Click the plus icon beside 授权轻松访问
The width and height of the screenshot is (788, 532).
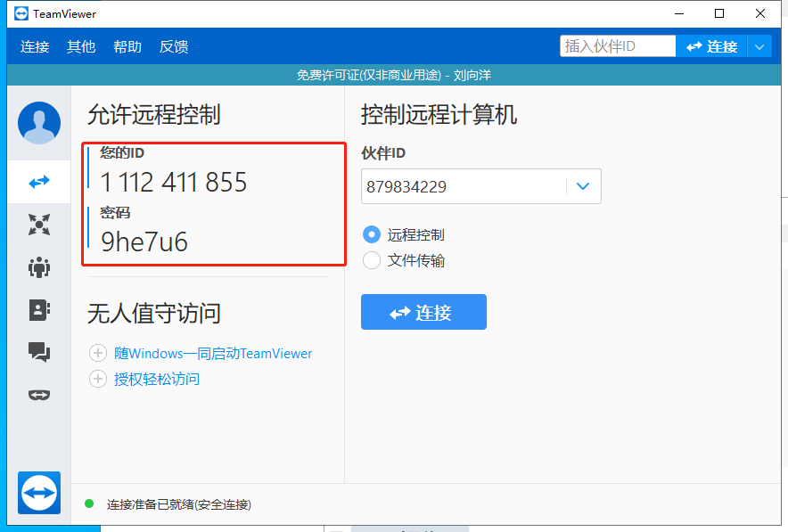click(x=98, y=379)
